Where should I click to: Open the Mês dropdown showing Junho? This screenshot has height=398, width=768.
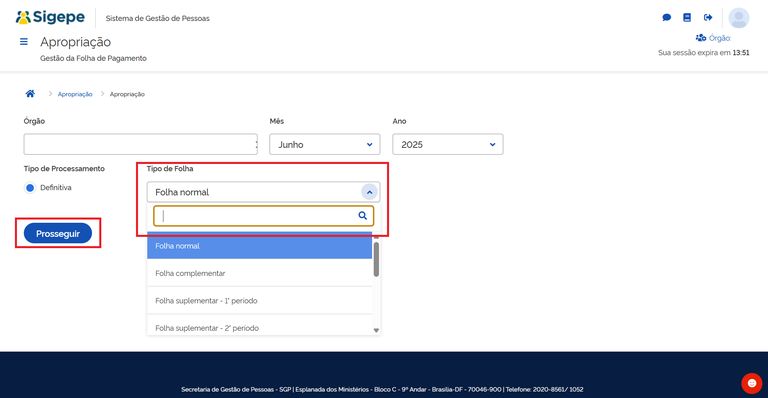click(325, 144)
